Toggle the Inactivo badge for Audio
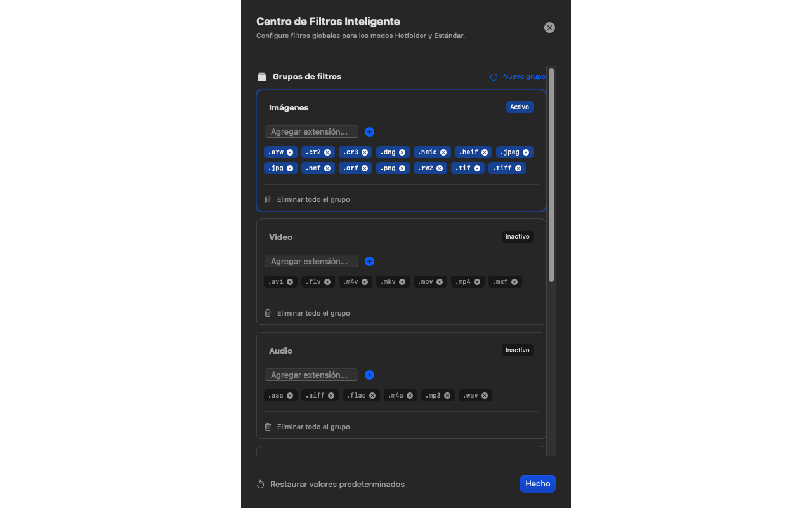 (518, 351)
